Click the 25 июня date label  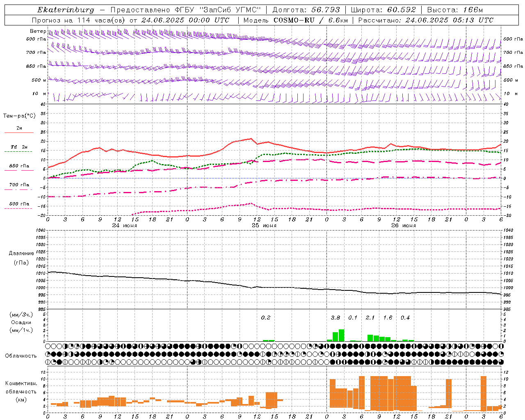pos(264,226)
